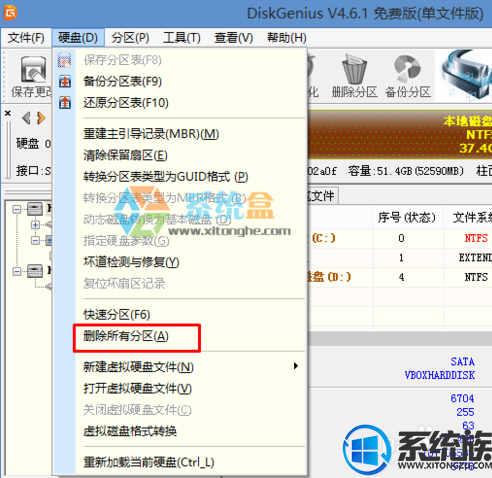Open the 分区(P) menu
Image resolution: width=492 pixels, height=478 pixels.
click(130, 38)
